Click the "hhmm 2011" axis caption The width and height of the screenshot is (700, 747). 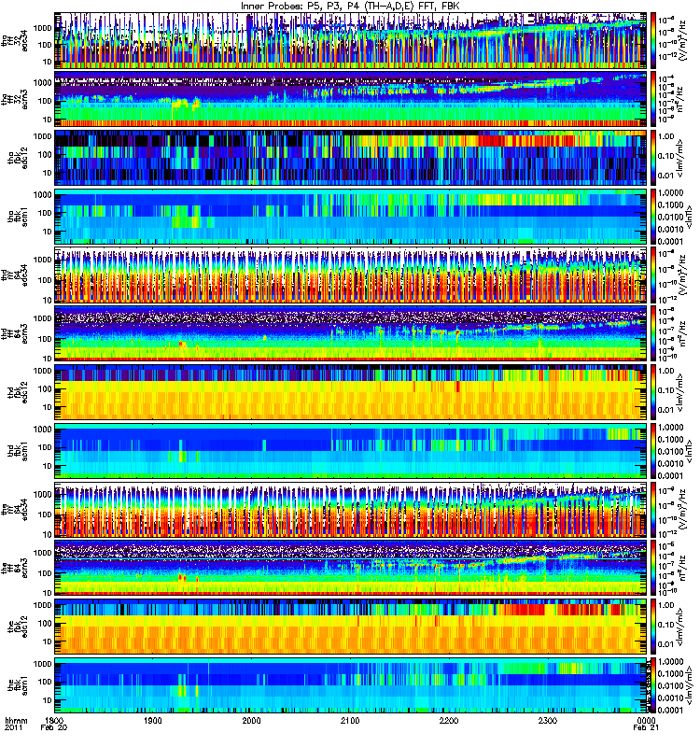[x=16, y=725]
